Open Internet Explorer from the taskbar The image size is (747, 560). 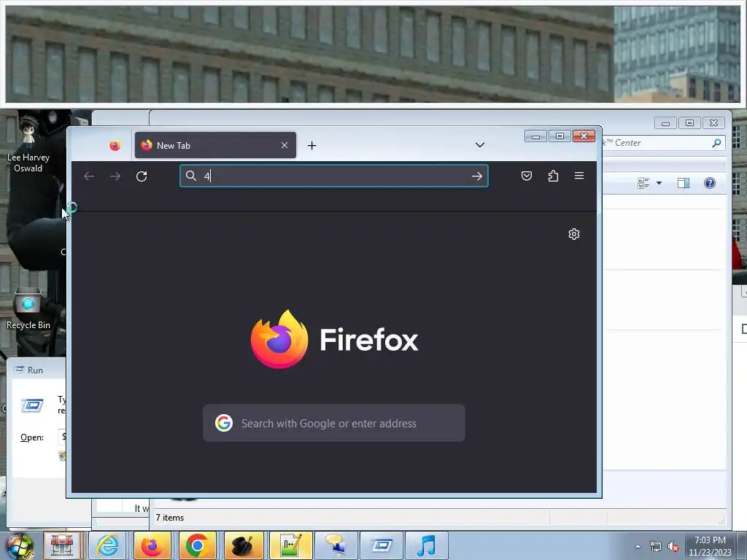coord(108,545)
